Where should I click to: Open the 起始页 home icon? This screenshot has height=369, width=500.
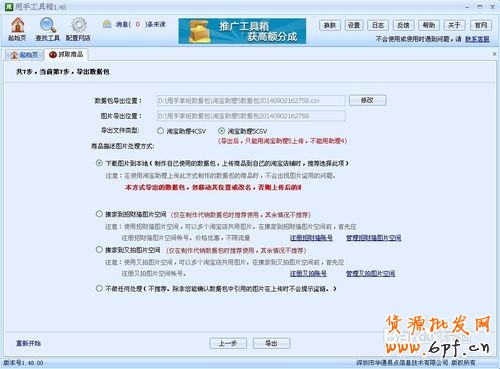coord(17,25)
